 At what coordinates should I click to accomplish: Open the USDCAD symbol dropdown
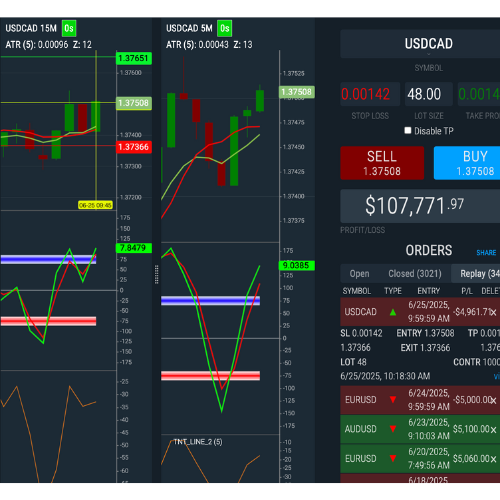point(428,44)
